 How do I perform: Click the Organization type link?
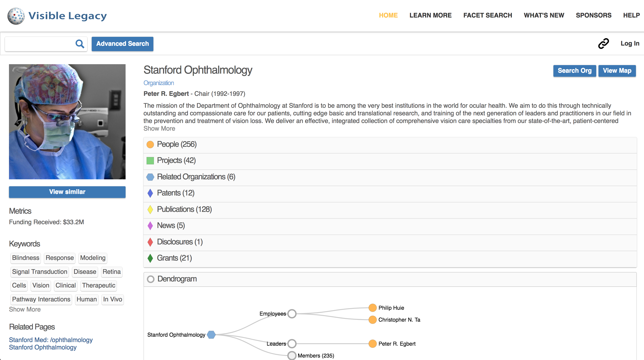pos(159,83)
